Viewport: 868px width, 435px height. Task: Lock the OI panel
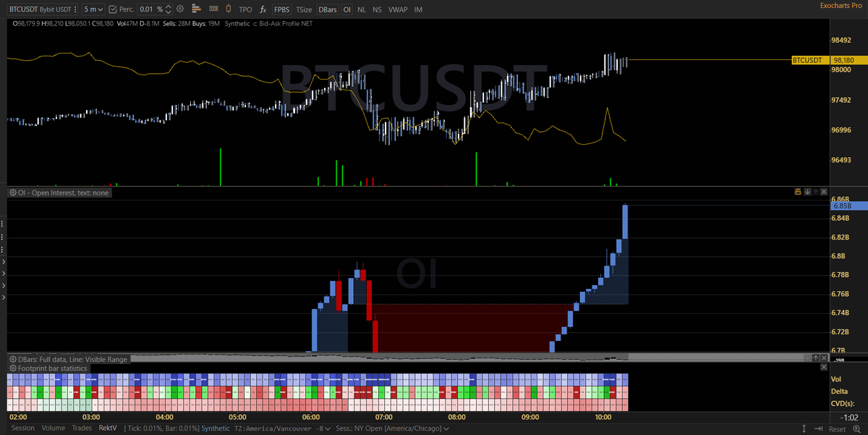click(798, 192)
